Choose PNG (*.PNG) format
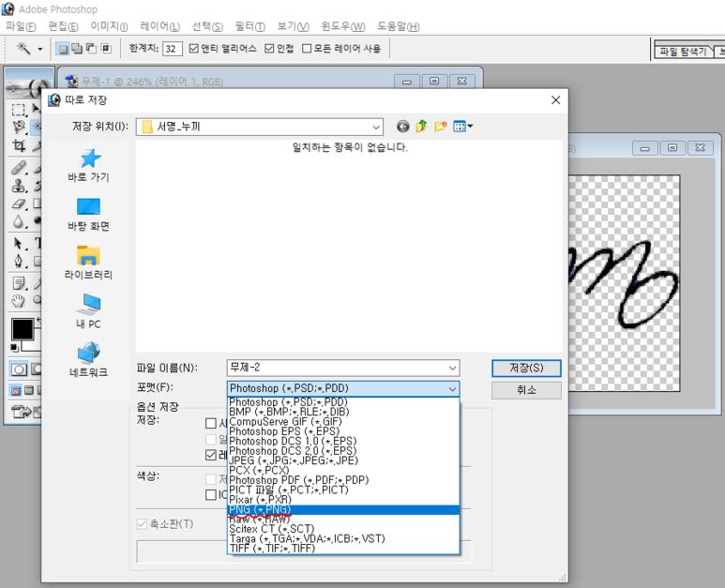 point(343,509)
